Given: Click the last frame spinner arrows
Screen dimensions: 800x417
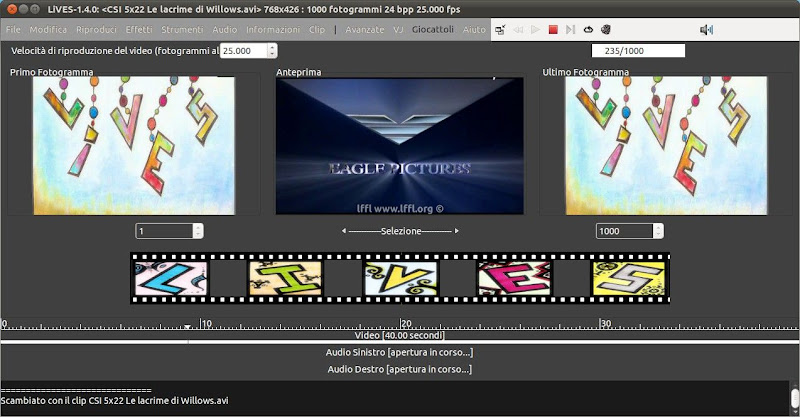Looking at the screenshot, I should (x=659, y=231).
